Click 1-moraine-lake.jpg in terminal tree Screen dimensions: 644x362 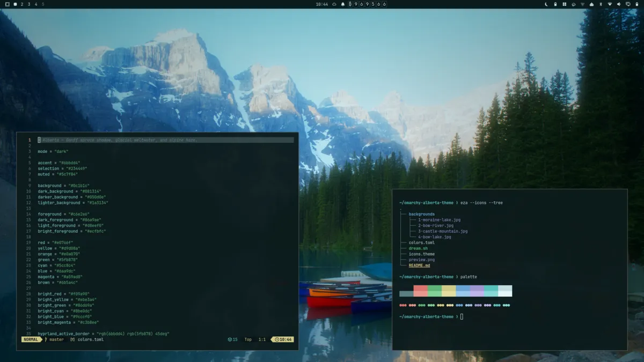pyautogui.click(x=439, y=220)
